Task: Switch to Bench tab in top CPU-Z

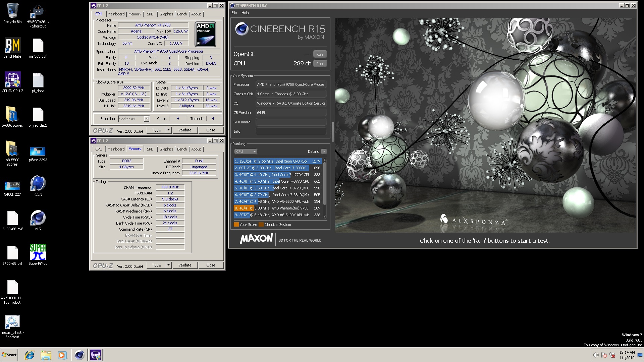Action: 182,14
